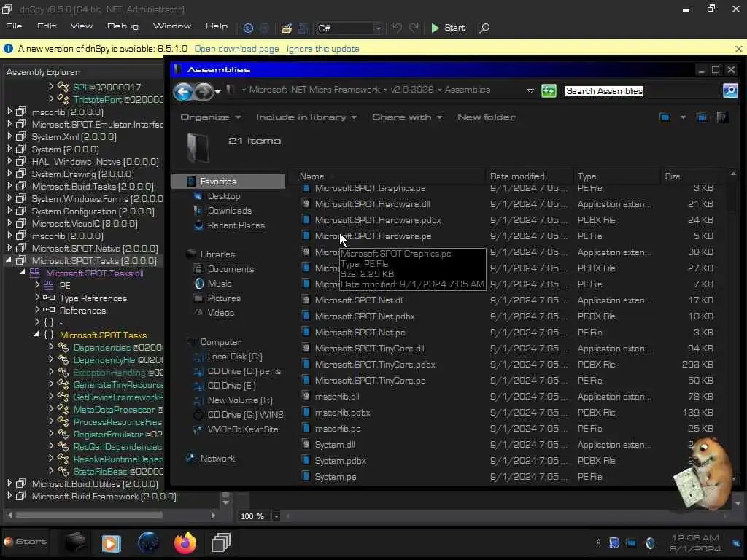Click Change your view icon
This screenshot has width=747, height=560.
[665, 117]
